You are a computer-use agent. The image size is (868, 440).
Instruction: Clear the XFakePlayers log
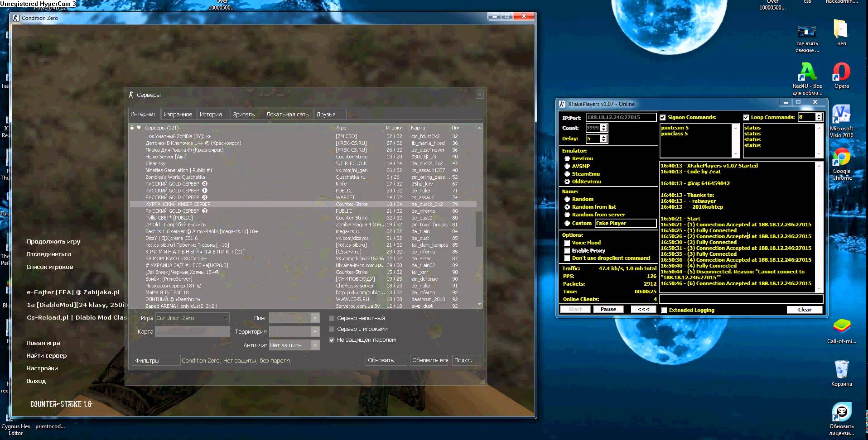[x=805, y=310]
